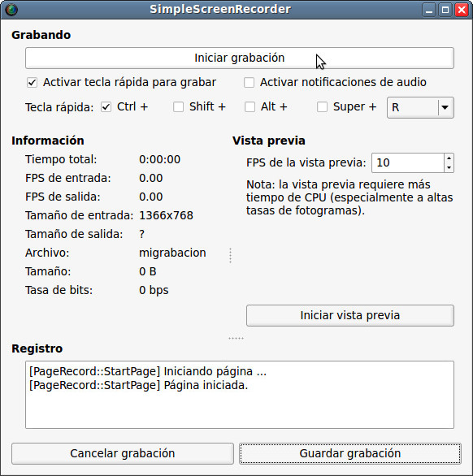Increase preview FPS with up arrow
The height and width of the screenshot is (476, 473).
point(449,158)
